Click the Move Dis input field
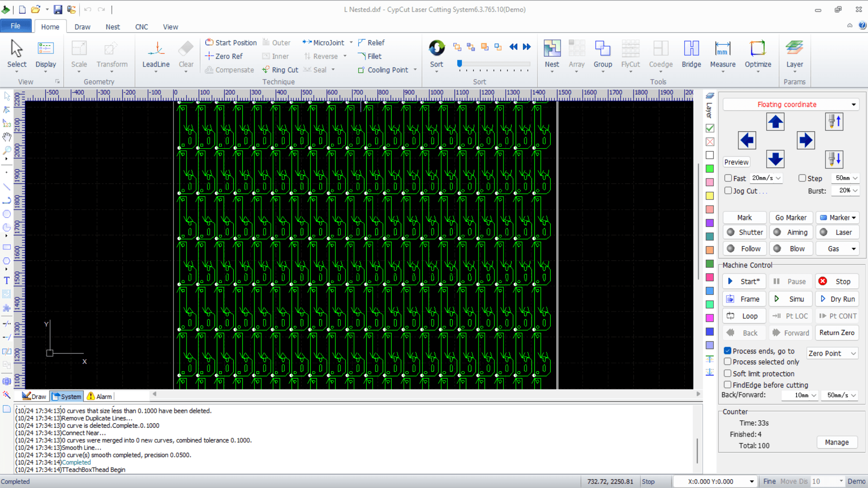This screenshot has width=868, height=488. click(828, 481)
